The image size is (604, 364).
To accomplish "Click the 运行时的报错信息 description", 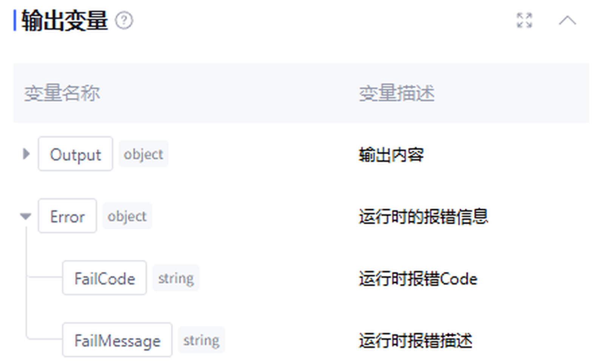I will click(424, 217).
